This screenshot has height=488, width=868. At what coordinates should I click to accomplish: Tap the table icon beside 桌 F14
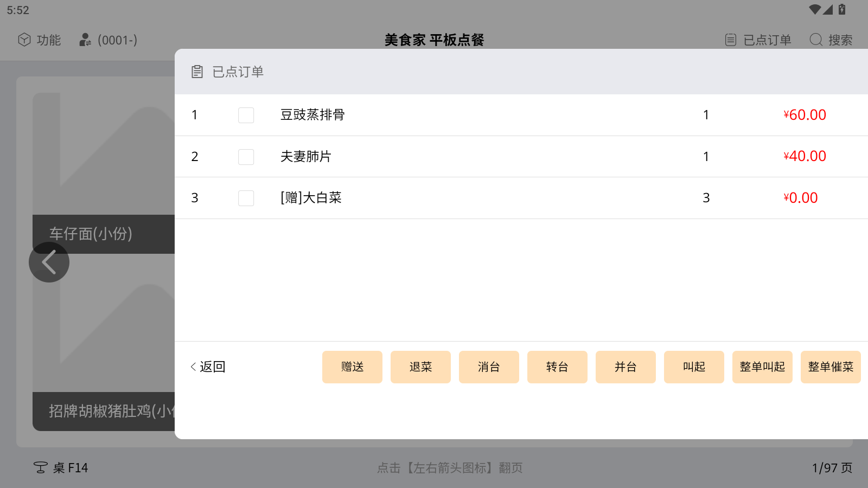(41, 467)
